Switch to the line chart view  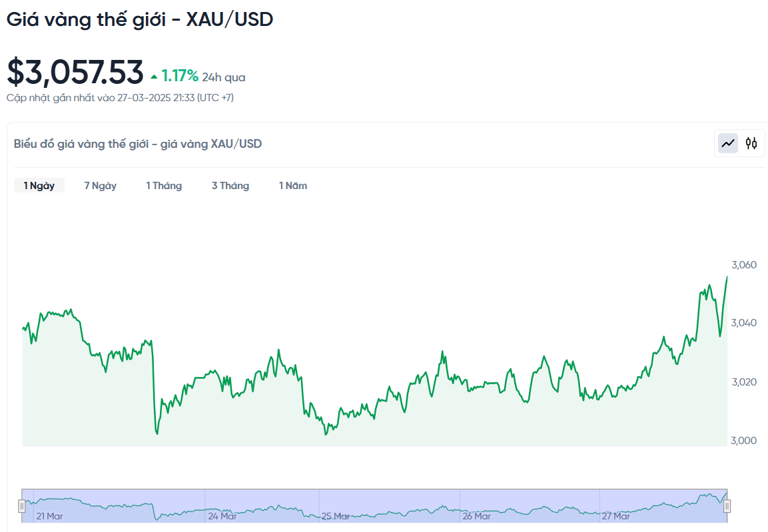(x=728, y=143)
